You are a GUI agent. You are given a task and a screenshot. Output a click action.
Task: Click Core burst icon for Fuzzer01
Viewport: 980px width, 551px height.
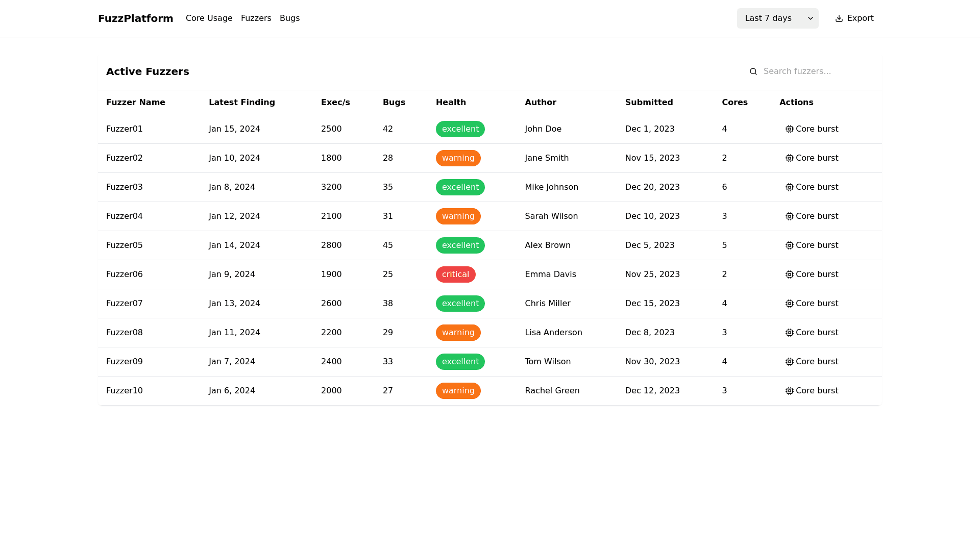tap(789, 129)
